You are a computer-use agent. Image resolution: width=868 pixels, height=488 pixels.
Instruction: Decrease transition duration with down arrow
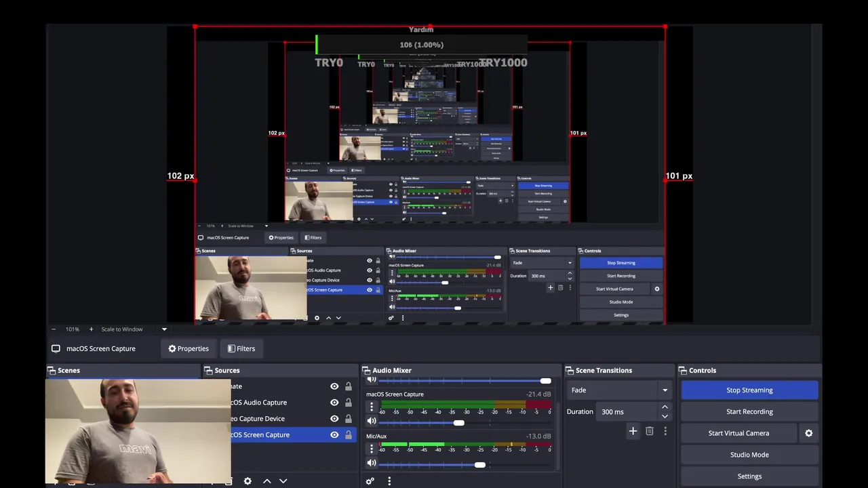point(665,416)
